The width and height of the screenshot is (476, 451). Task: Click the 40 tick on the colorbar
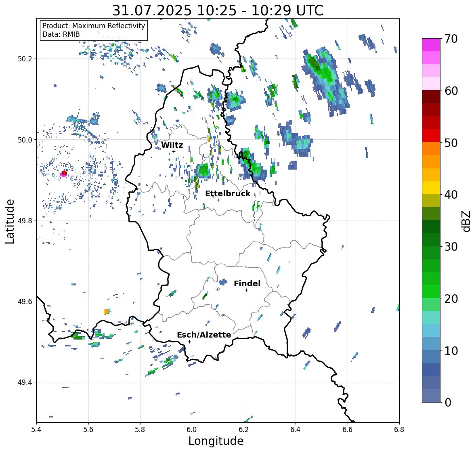click(451, 195)
